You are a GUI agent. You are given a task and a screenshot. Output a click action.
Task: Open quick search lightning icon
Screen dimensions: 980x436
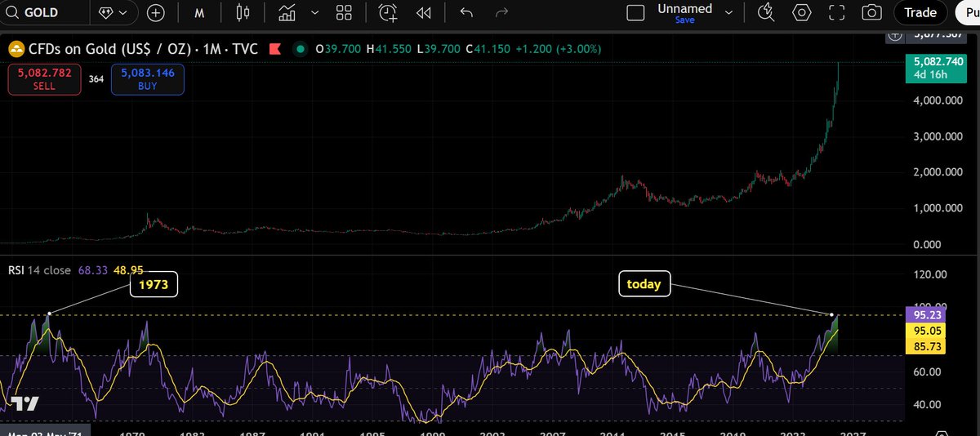point(766,12)
